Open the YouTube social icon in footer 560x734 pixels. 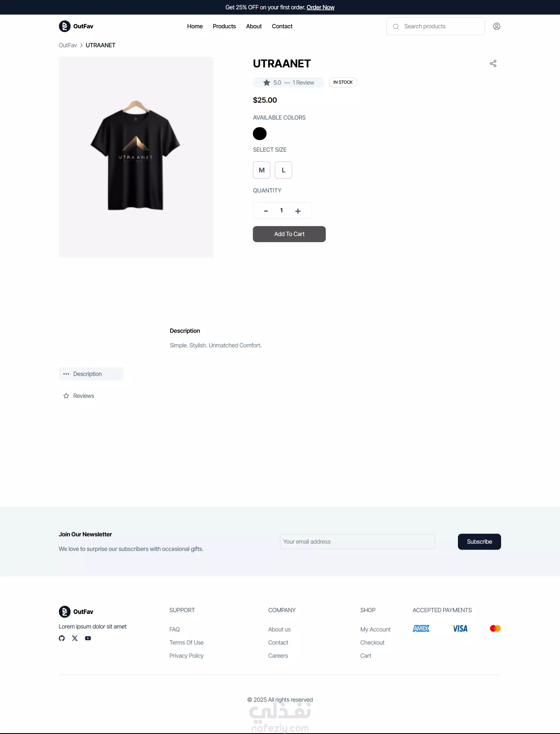[88, 638]
